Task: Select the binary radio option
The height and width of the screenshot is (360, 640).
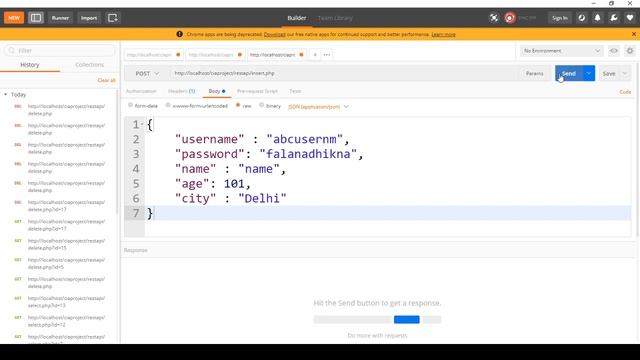Action: pos(261,105)
